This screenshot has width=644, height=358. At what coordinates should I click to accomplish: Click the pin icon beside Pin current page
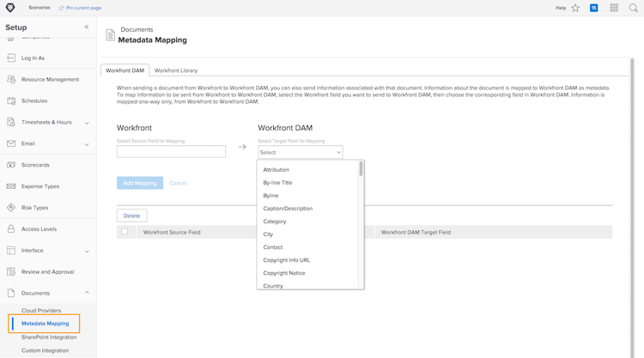(61, 8)
